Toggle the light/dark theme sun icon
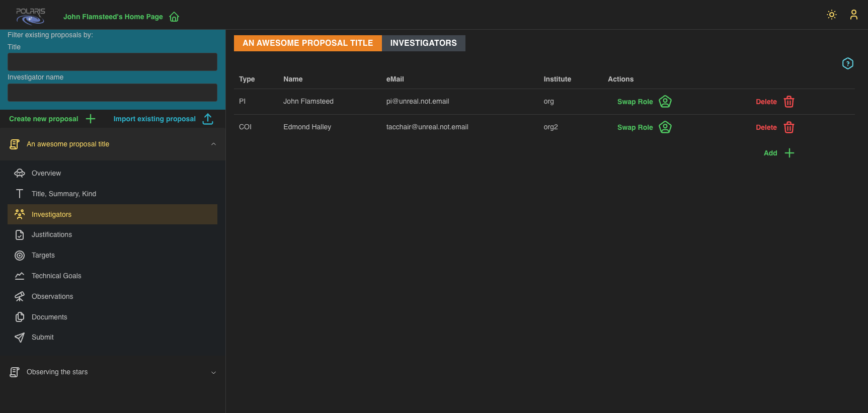The width and height of the screenshot is (868, 413). click(x=831, y=15)
